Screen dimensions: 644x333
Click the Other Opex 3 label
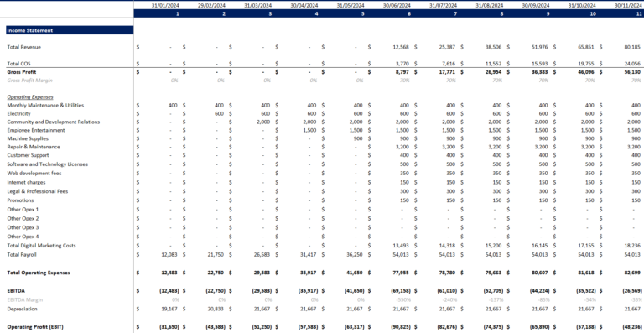pyautogui.click(x=23, y=227)
